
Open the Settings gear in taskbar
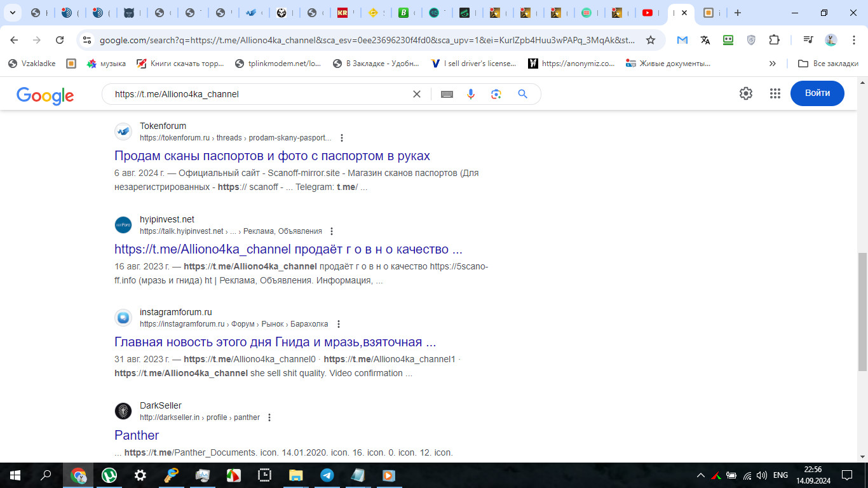(x=140, y=475)
